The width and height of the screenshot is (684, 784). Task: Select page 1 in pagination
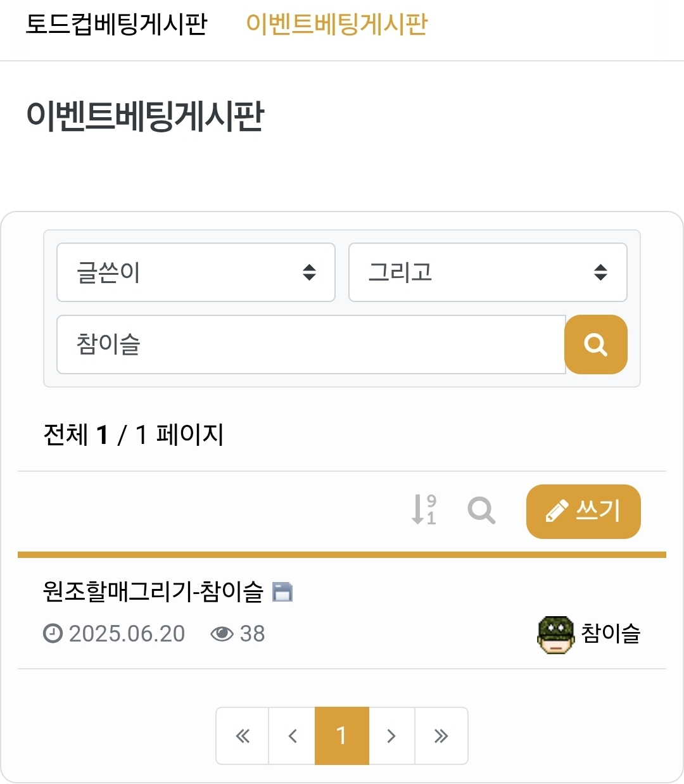pos(341,736)
